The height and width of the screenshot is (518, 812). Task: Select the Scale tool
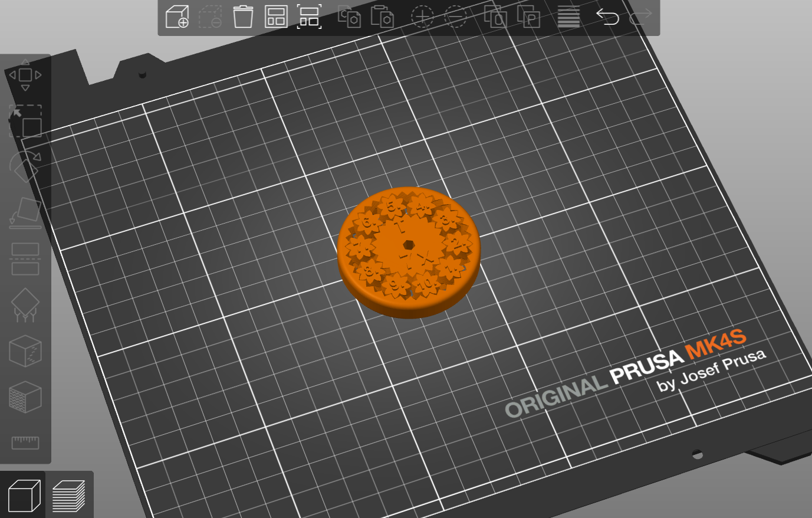25,121
